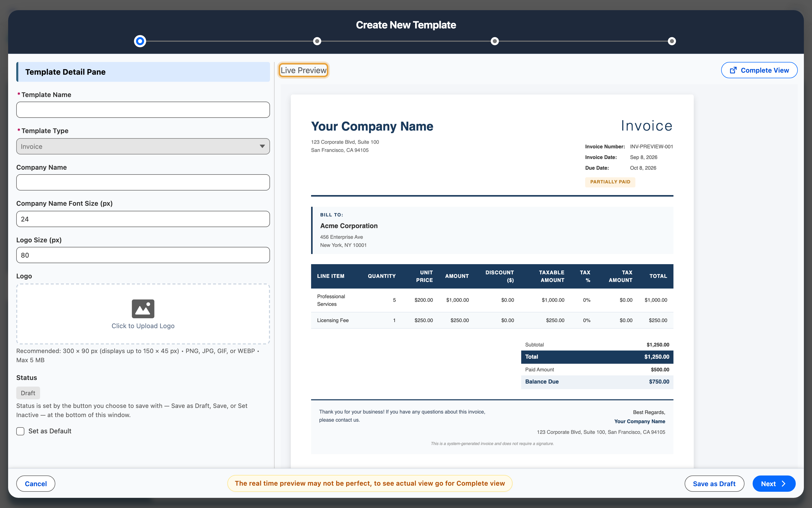Click the real time preview warning message
Screen dimensions: 812x508
[x=370, y=483]
